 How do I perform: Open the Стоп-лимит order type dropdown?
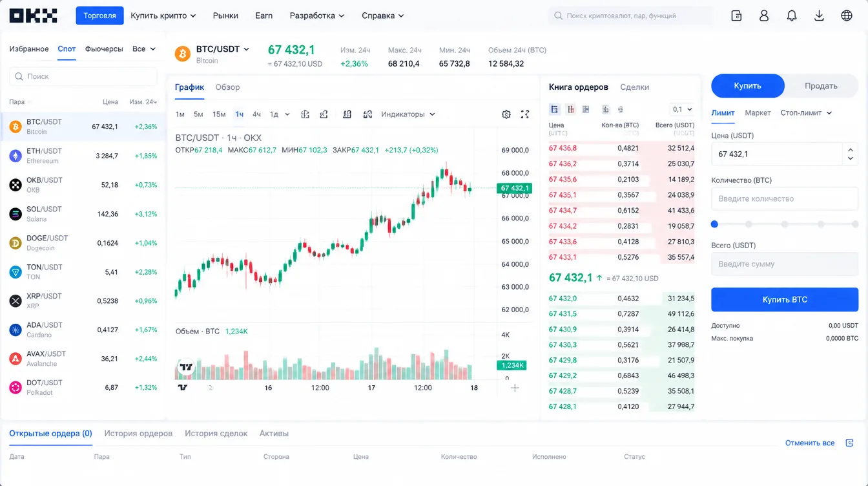806,112
